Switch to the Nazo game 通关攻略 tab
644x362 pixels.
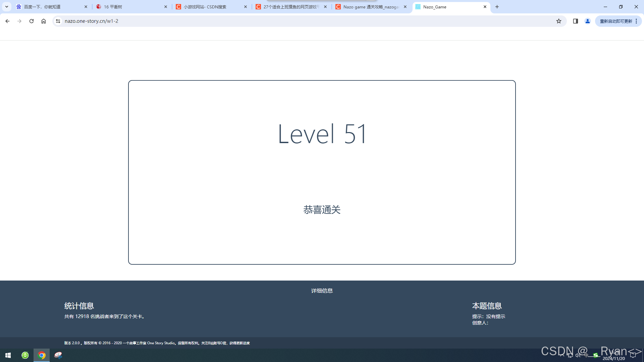click(371, 7)
